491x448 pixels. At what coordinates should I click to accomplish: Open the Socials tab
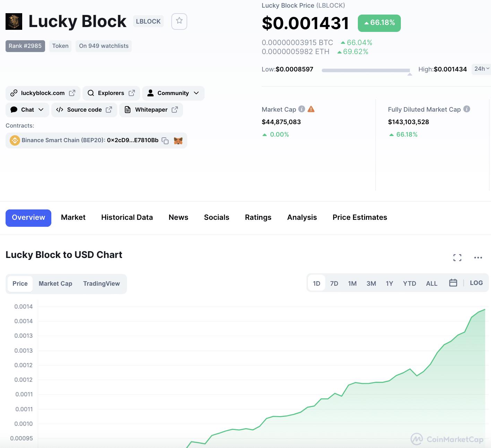[x=217, y=217]
